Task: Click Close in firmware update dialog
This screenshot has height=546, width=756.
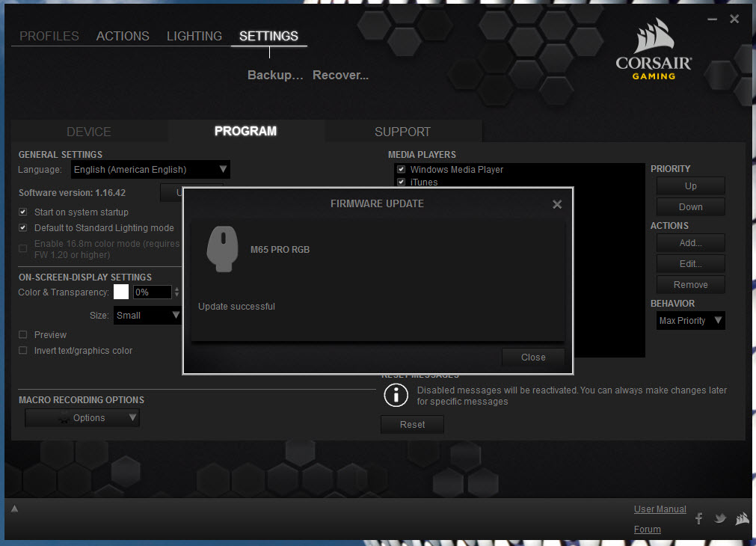Action: [533, 358]
